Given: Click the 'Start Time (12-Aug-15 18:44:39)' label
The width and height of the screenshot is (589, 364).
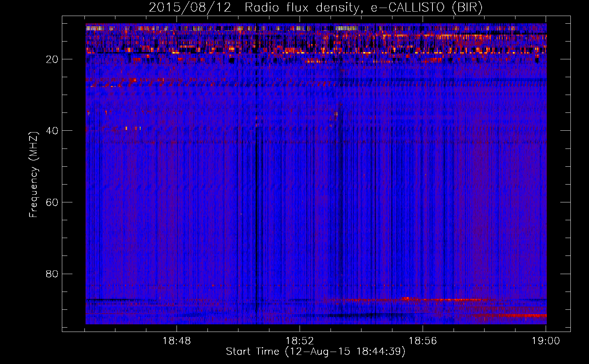Looking at the screenshot, I should [316, 352].
